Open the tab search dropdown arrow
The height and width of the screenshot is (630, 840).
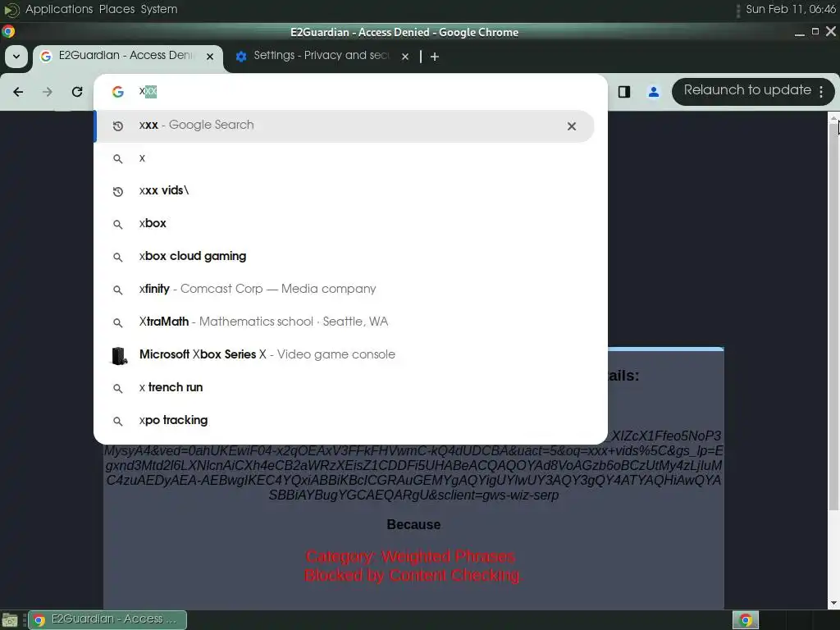[x=16, y=57]
